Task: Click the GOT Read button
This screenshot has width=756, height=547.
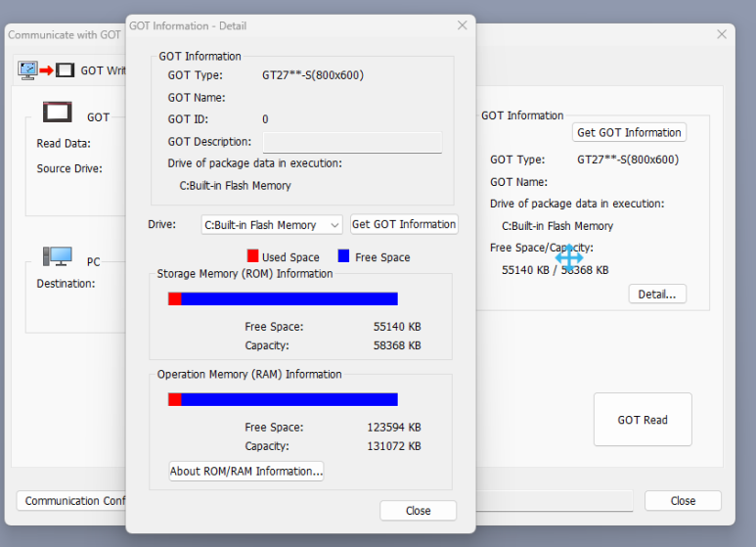Action: point(643,420)
